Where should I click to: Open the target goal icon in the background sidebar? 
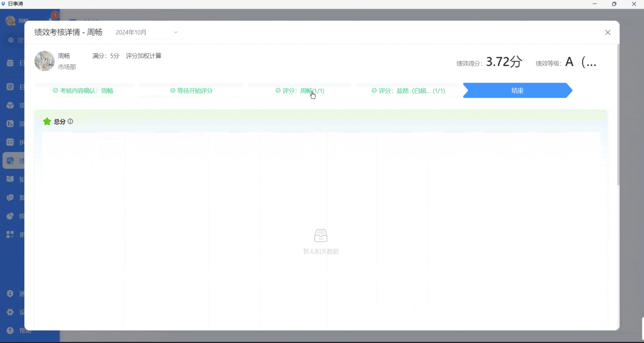(x=10, y=87)
